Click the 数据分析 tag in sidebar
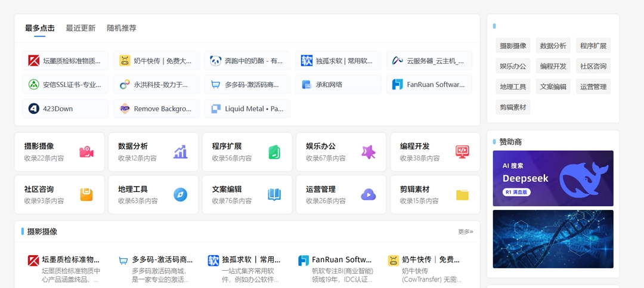This screenshot has height=288, width=644. tap(553, 45)
